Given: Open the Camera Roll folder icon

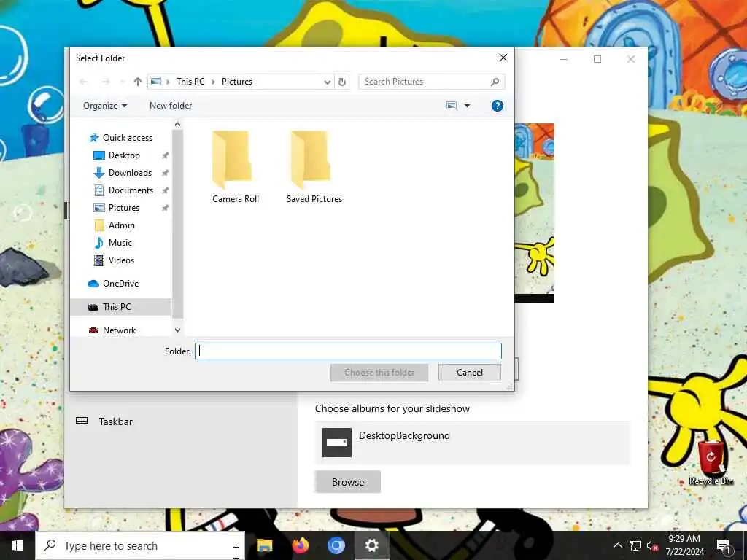Looking at the screenshot, I should [232, 159].
